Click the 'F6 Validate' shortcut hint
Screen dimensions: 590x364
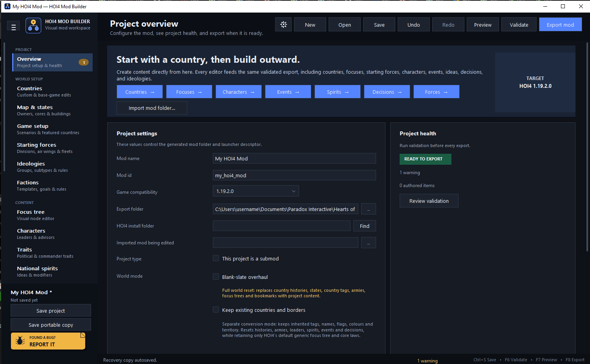point(516,360)
